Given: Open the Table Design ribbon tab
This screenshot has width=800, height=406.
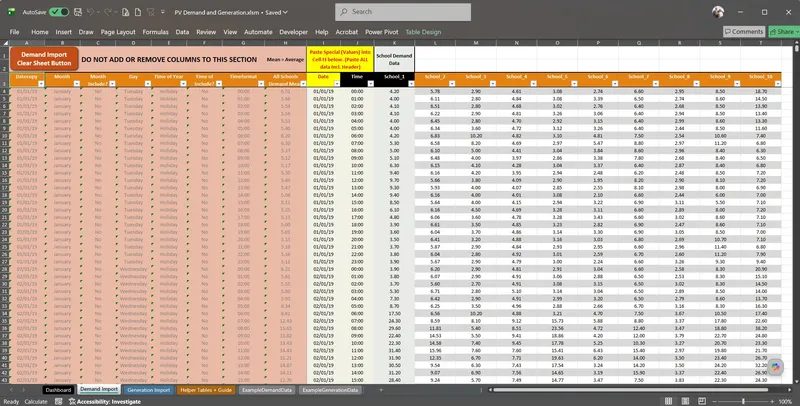Looking at the screenshot, I should (423, 32).
